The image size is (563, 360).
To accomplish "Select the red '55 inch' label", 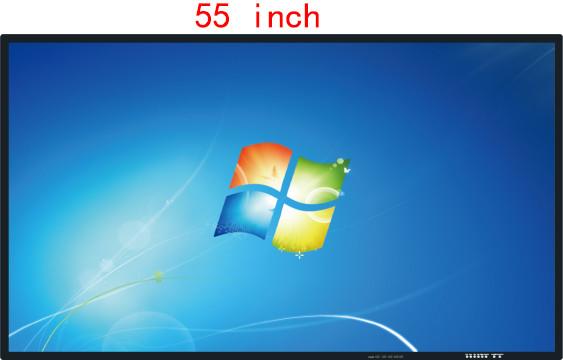I will coord(257,16).
